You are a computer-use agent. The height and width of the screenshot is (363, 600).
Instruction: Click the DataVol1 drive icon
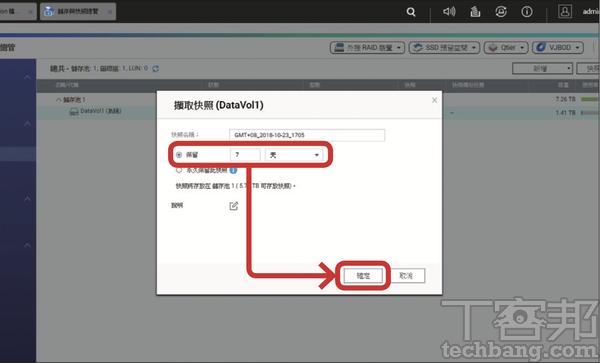click(x=74, y=112)
